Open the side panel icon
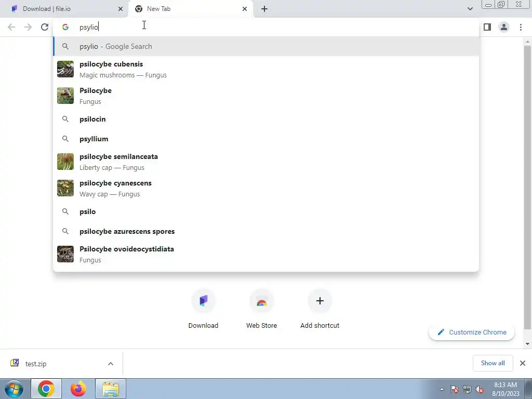 point(487,27)
